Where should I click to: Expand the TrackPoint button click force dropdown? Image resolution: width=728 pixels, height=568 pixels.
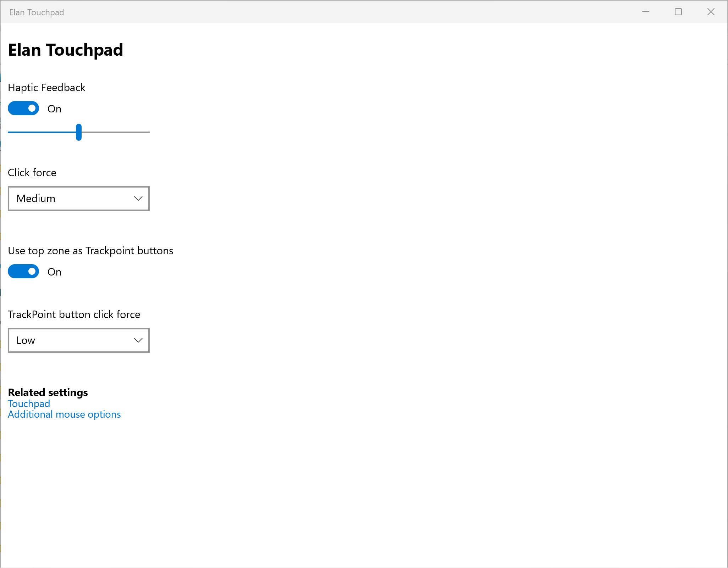click(78, 340)
